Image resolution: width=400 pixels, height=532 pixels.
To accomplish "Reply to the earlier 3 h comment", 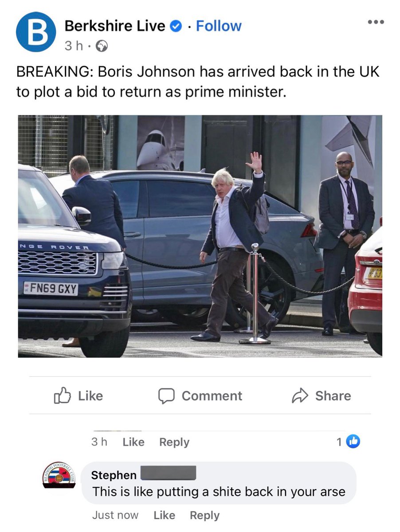I will coord(174,442).
